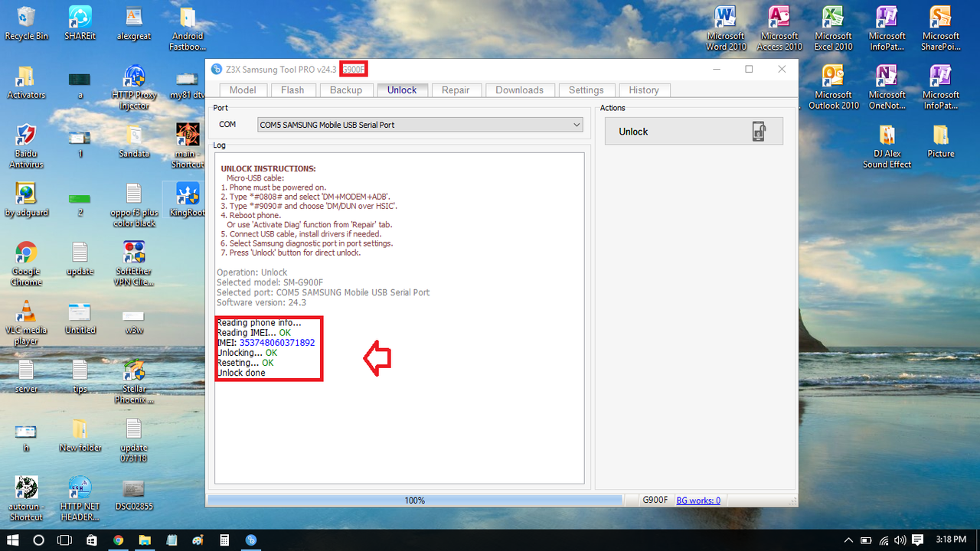This screenshot has width=980, height=551.
Task: Open Microsoft Excel 2010 desktop shortcut
Action: (833, 29)
